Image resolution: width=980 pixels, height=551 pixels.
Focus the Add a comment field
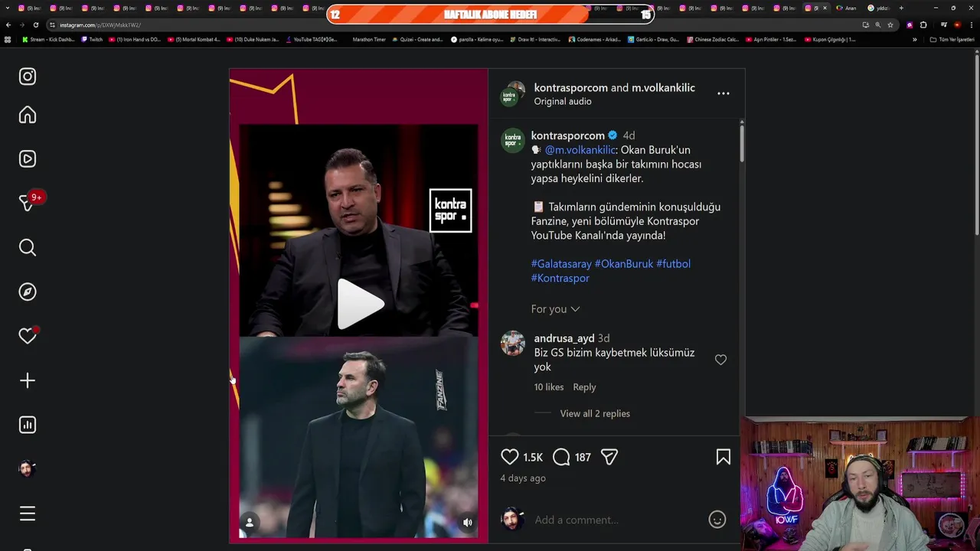tap(617, 520)
